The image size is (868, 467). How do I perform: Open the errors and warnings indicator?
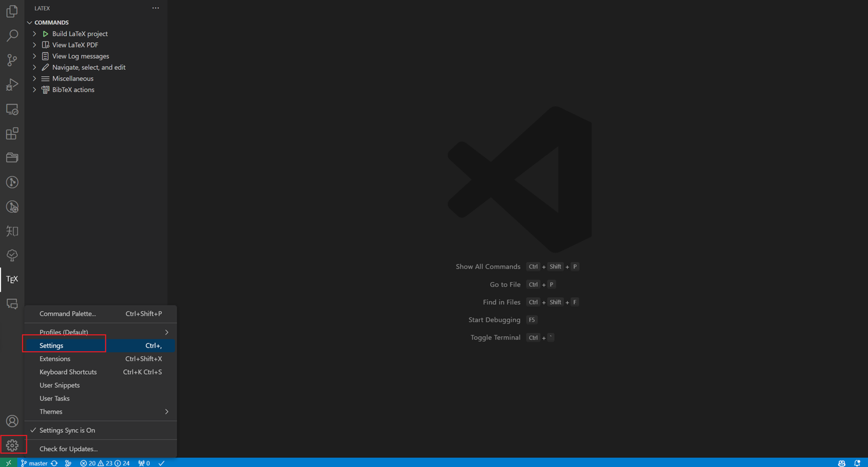105,463
